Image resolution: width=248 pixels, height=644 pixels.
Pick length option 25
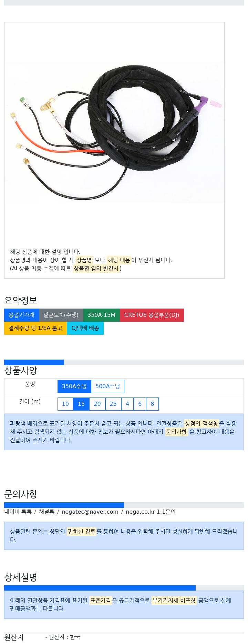(x=113, y=404)
